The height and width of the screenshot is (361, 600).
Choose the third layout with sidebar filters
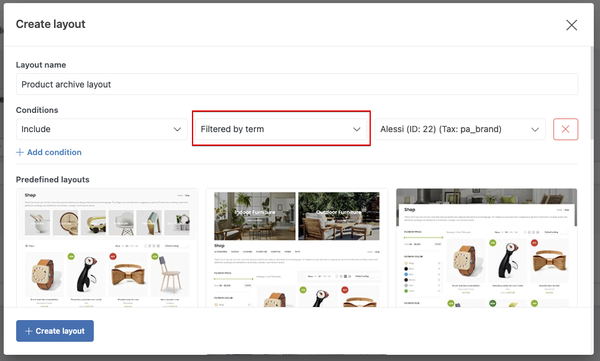point(486,248)
